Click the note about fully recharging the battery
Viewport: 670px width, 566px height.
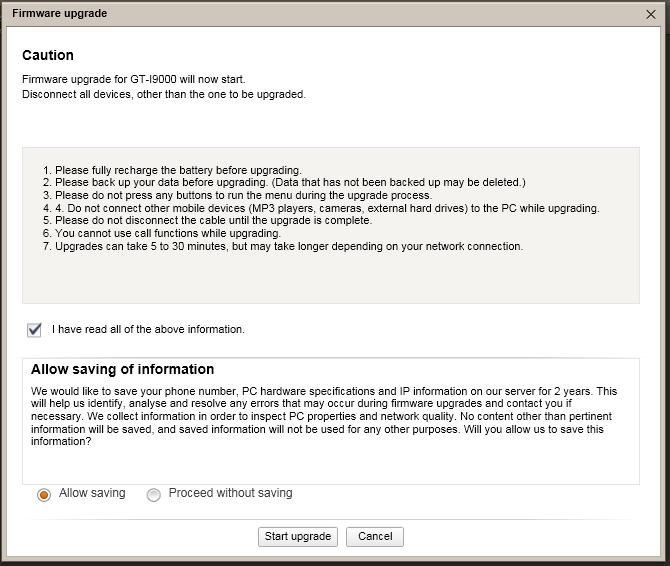(x=172, y=170)
